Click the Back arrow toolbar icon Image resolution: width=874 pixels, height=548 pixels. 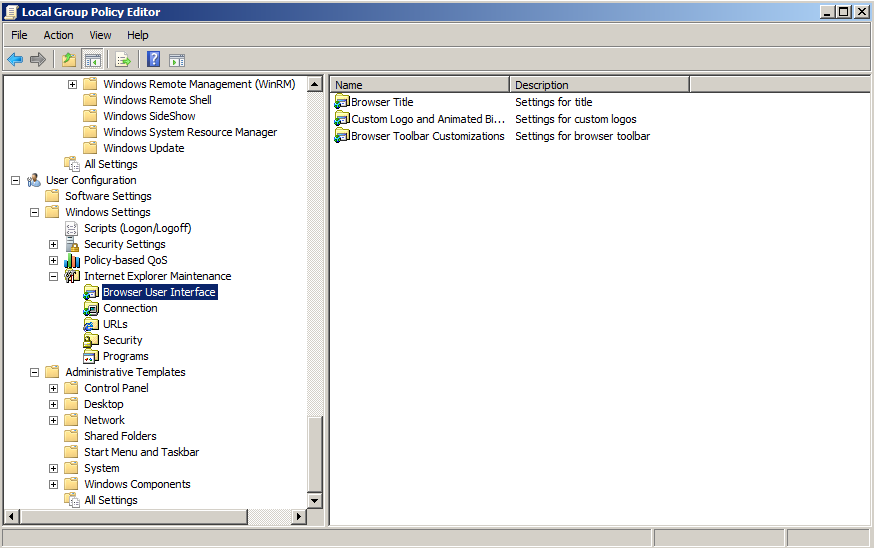coord(15,59)
